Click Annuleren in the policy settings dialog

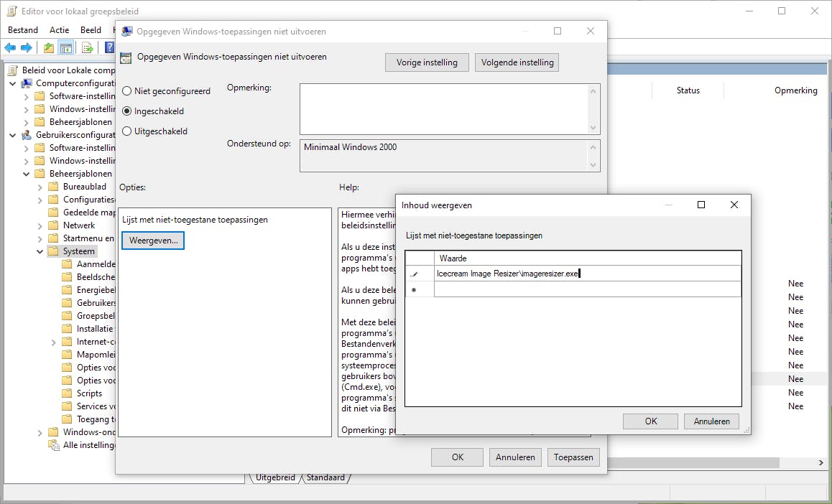(x=515, y=457)
